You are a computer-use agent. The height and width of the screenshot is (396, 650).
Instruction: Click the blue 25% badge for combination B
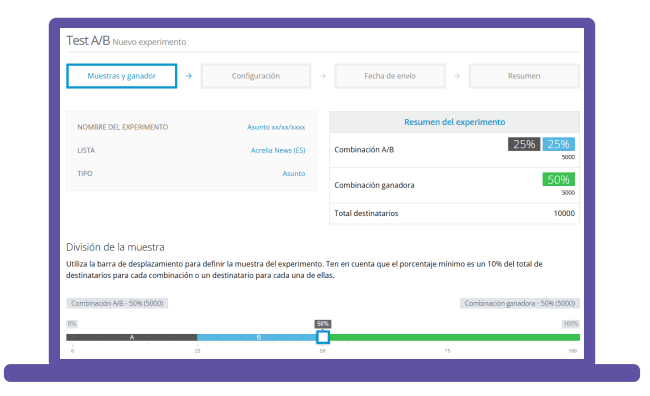(x=558, y=144)
